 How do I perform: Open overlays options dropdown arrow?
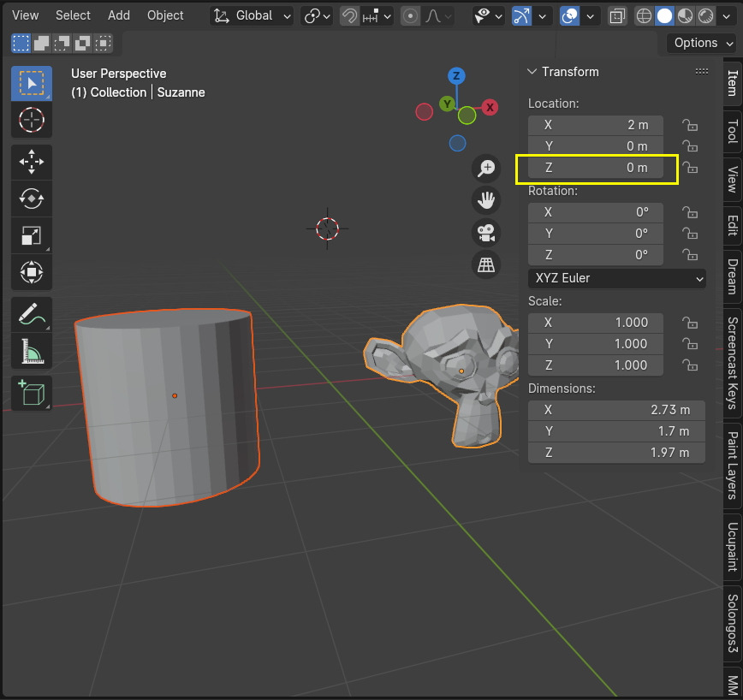[590, 16]
